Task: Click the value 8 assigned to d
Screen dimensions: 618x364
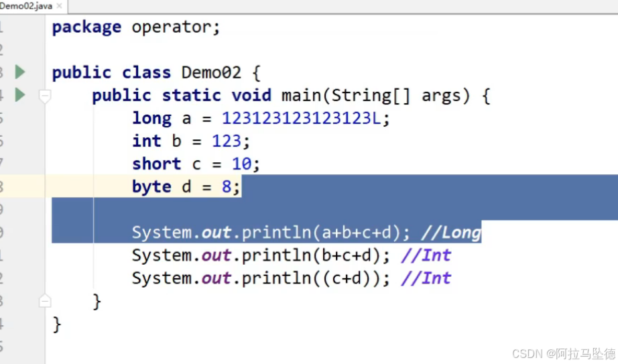Action: click(x=227, y=186)
